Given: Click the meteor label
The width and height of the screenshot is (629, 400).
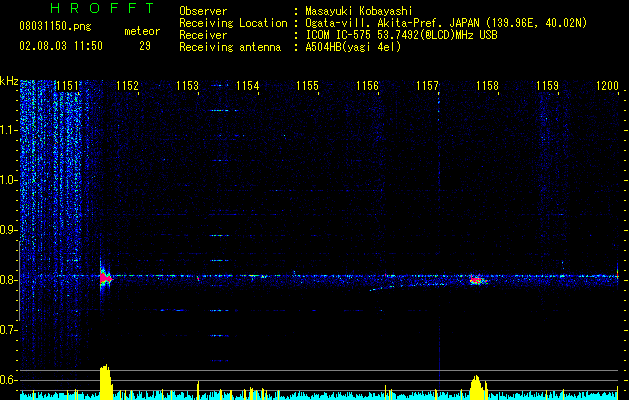Looking at the screenshot, I should [142, 31].
